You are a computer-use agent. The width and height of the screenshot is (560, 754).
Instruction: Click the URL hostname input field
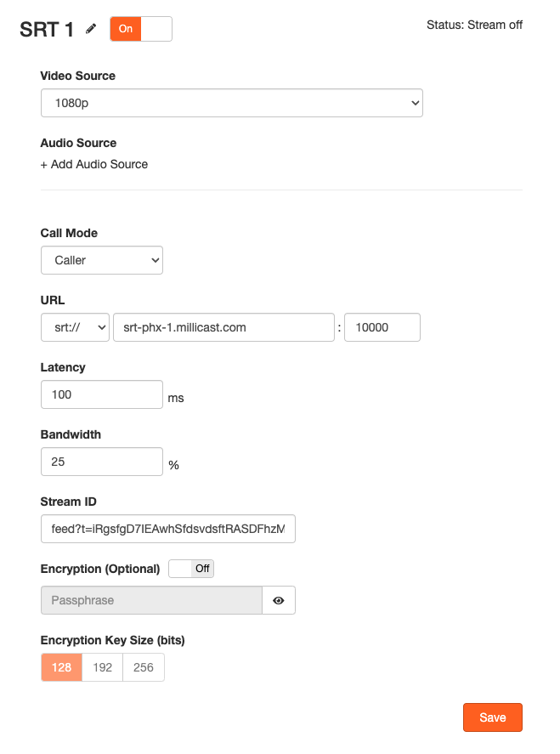click(223, 327)
